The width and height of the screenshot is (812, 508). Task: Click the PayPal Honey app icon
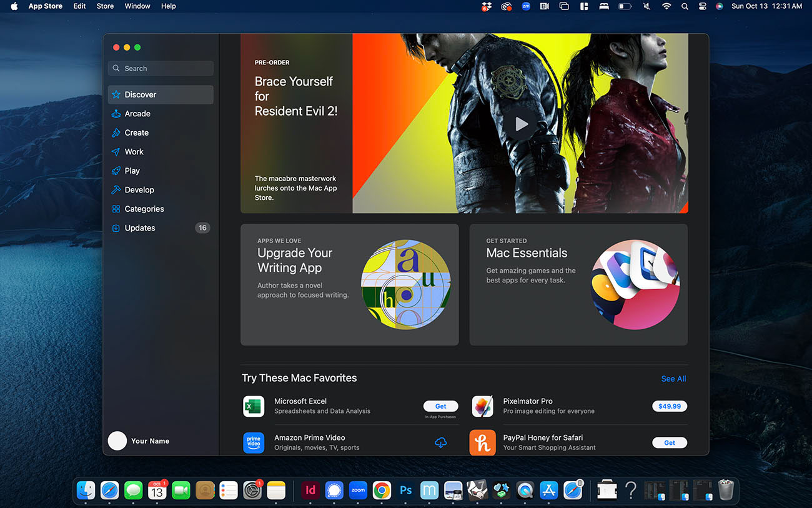coord(482,442)
